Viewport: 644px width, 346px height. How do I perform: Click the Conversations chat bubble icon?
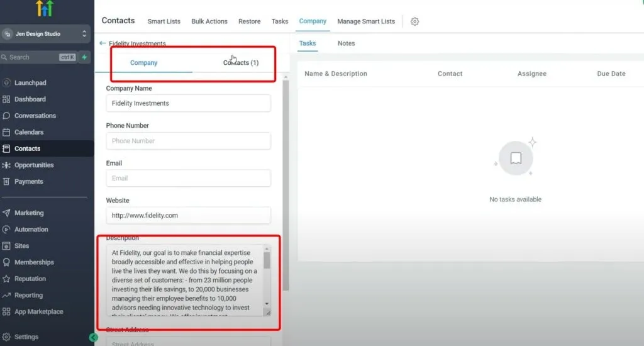(6, 116)
